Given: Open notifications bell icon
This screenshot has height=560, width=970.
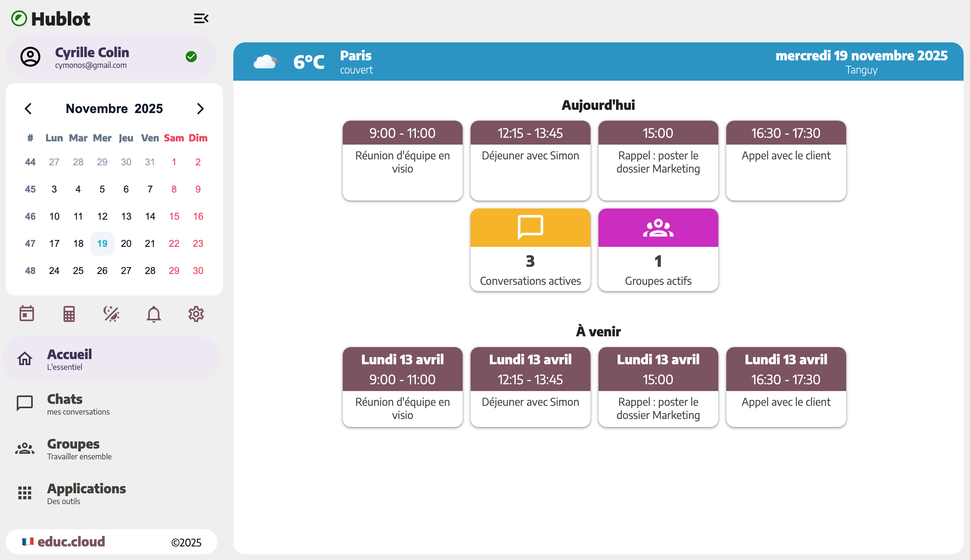Looking at the screenshot, I should point(154,314).
